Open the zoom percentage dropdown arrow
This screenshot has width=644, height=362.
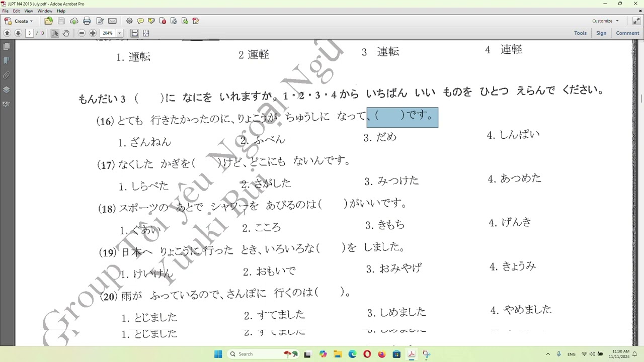click(120, 33)
